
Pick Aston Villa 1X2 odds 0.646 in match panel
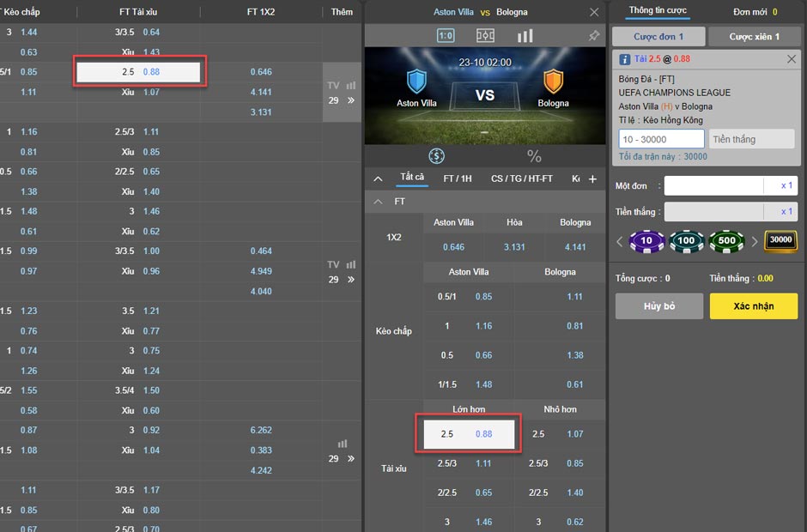(x=453, y=247)
